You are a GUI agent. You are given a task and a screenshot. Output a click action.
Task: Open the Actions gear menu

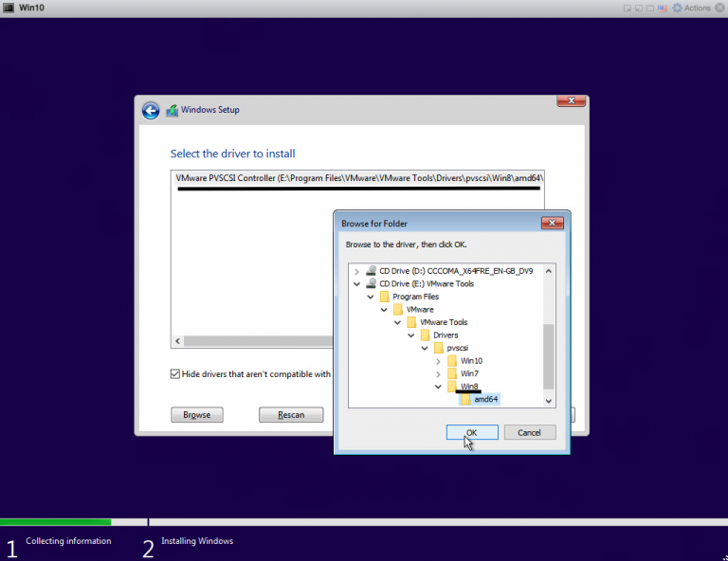click(678, 8)
